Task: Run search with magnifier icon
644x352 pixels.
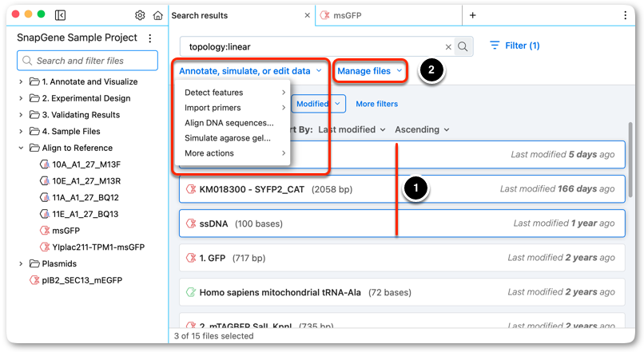Action: [x=463, y=46]
